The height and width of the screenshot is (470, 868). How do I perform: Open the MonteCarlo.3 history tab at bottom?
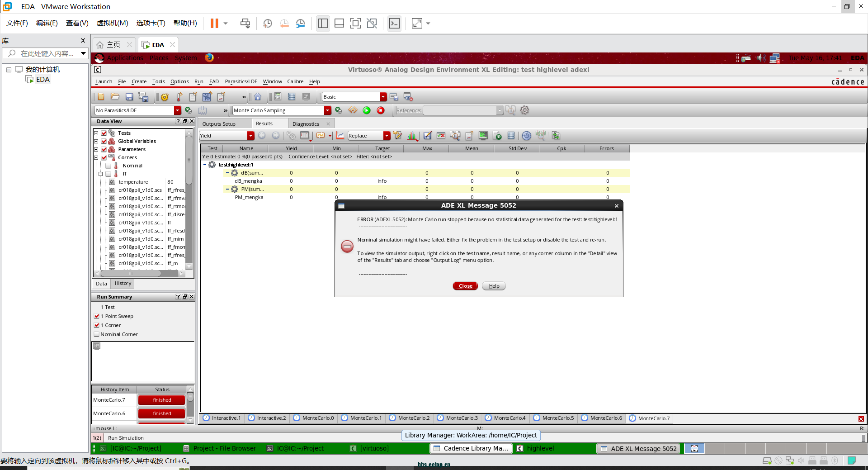coord(457,418)
